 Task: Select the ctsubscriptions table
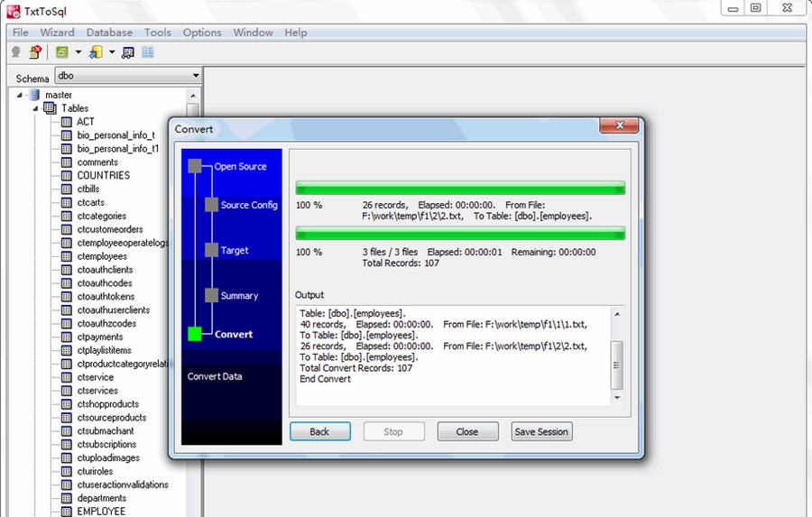(x=106, y=445)
